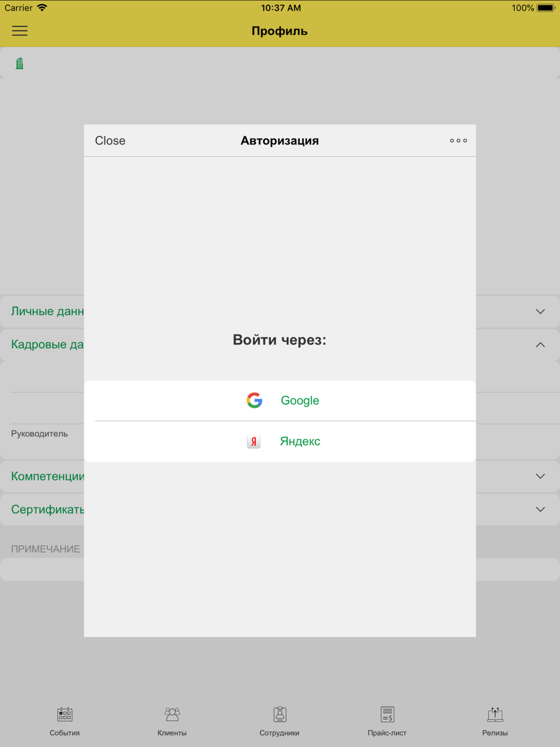Viewport: 560px width, 747px height.
Task: Click the Профиль page title
Action: 279,31
